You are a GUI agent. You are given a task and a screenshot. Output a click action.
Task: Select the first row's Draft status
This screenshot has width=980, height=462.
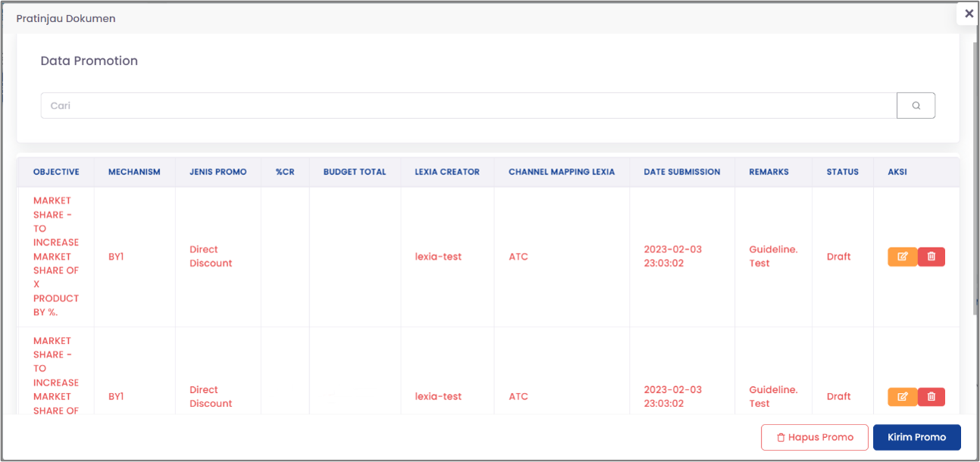[839, 257]
